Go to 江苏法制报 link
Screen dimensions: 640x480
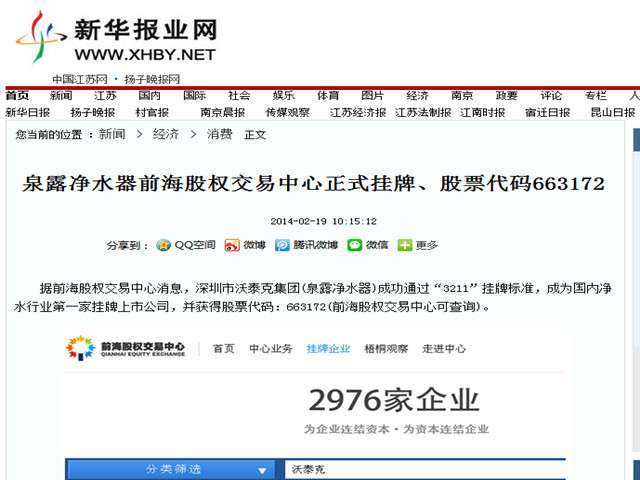click(x=423, y=112)
